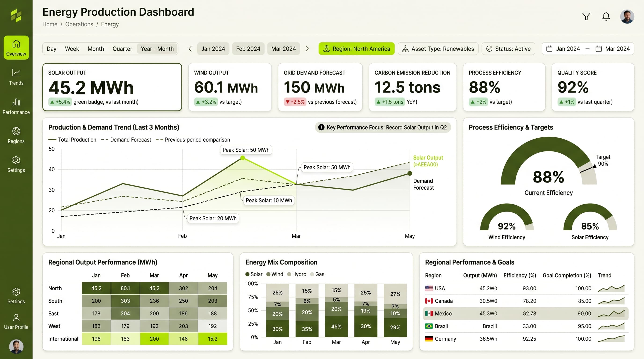This screenshot has height=359, width=644.
Task: Click the Mexico flag icon
Action: pos(429,313)
